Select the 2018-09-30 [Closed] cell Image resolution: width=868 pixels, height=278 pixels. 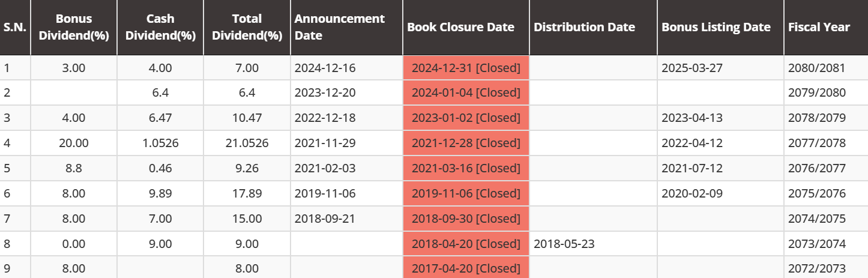point(466,219)
